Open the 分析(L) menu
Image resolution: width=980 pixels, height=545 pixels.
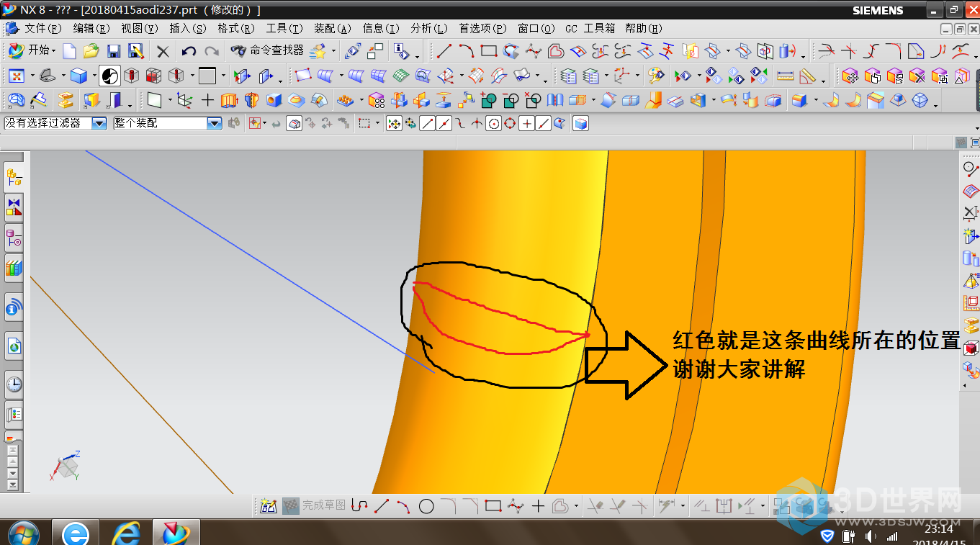coord(429,29)
